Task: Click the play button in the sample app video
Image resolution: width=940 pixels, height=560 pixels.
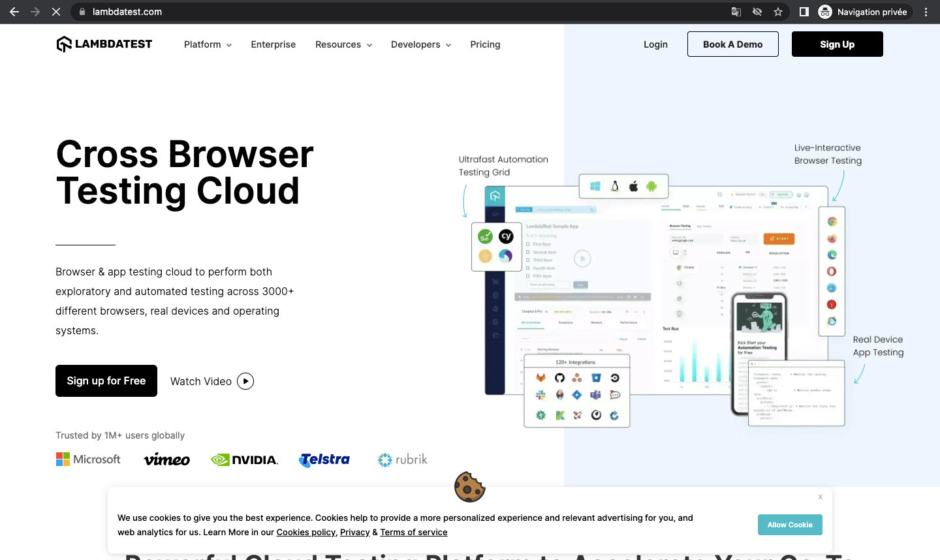Action: coord(582,258)
